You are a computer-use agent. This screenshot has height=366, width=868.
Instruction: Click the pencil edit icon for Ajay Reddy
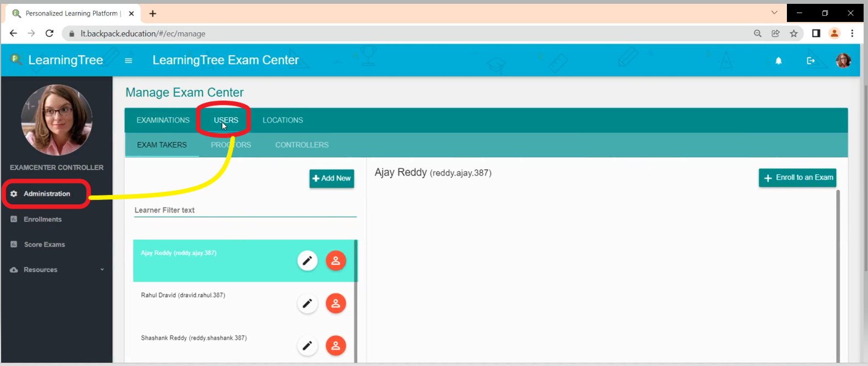[307, 261]
